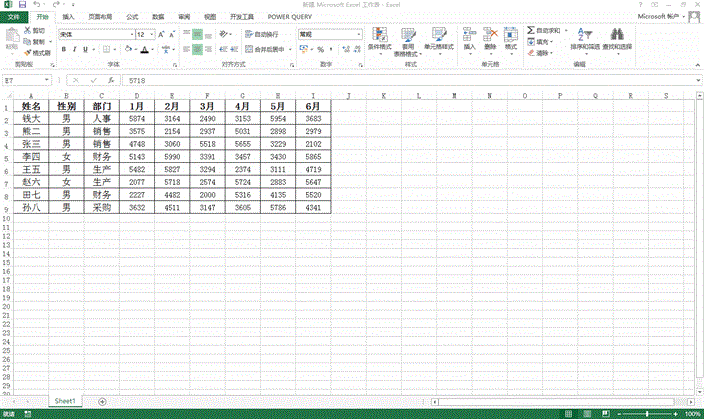Click the Cut (剪切) icon
This screenshot has height=419, width=704.
tap(38, 31)
